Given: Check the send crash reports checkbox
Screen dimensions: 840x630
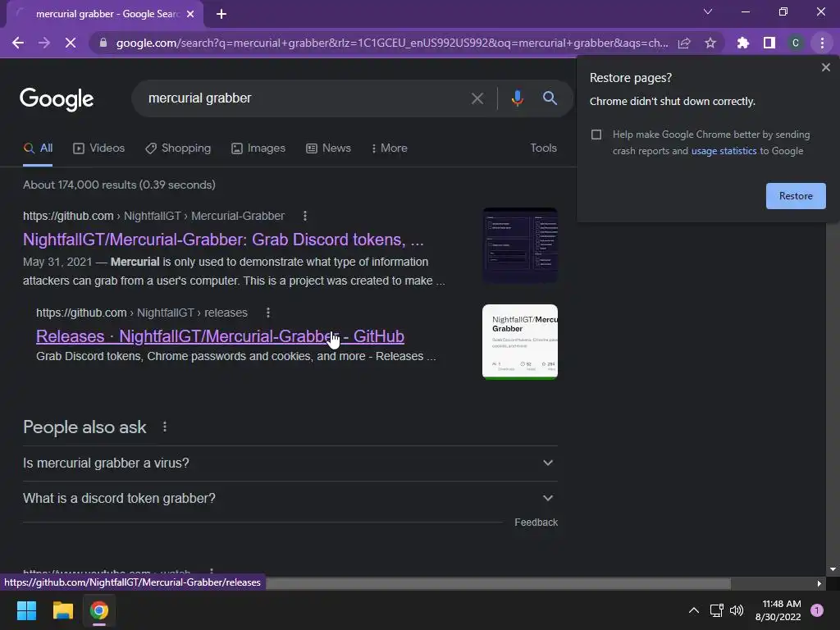Looking at the screenshot, I should click(x=596, y=135).
